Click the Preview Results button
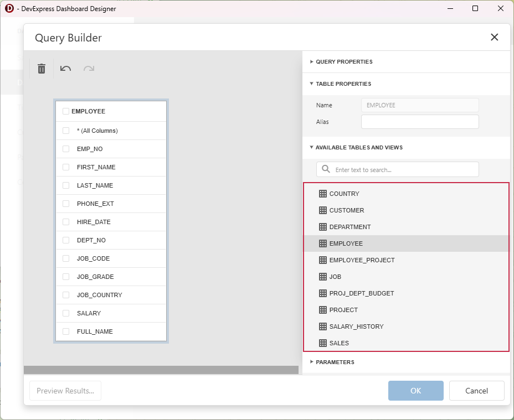Viewport: 514px width, 420px height. (x=65, y=391)
